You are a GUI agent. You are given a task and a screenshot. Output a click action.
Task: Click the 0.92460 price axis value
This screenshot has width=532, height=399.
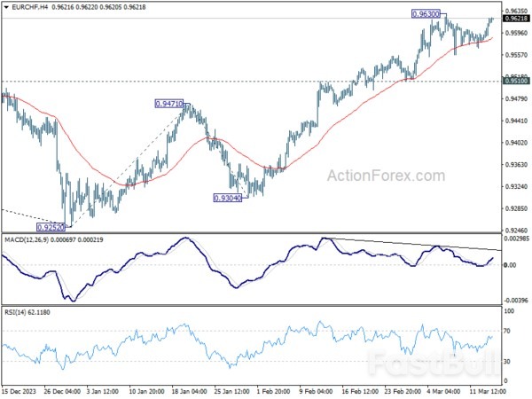coord(516,231)
